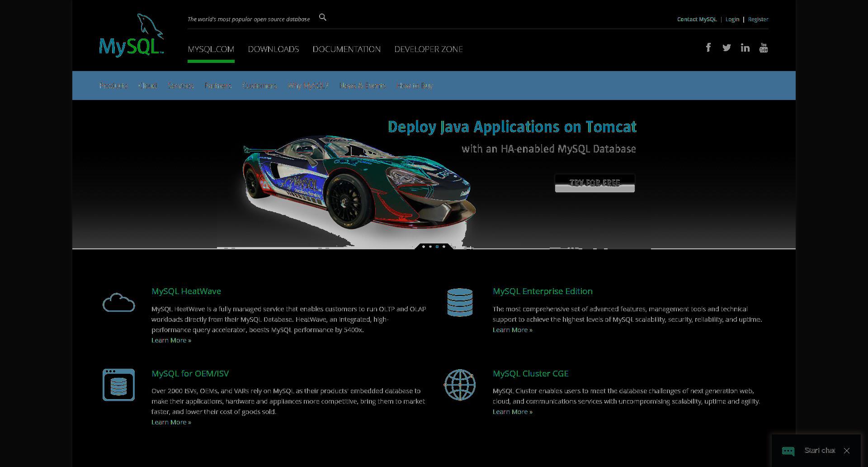Open the MySQL Enterprise Edition heading link
The height and width of the screenshot is (467, 868).
(x=542, y=291)
